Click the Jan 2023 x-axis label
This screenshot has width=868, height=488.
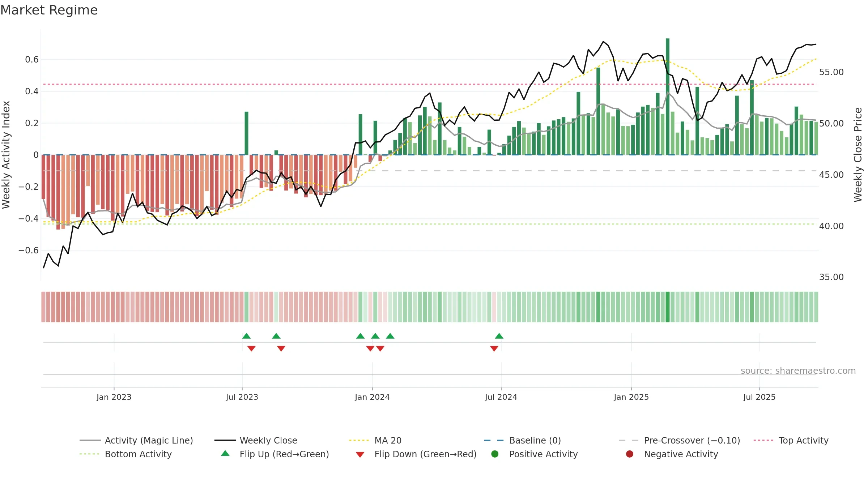pyautogui.click(x=114, y=397)
